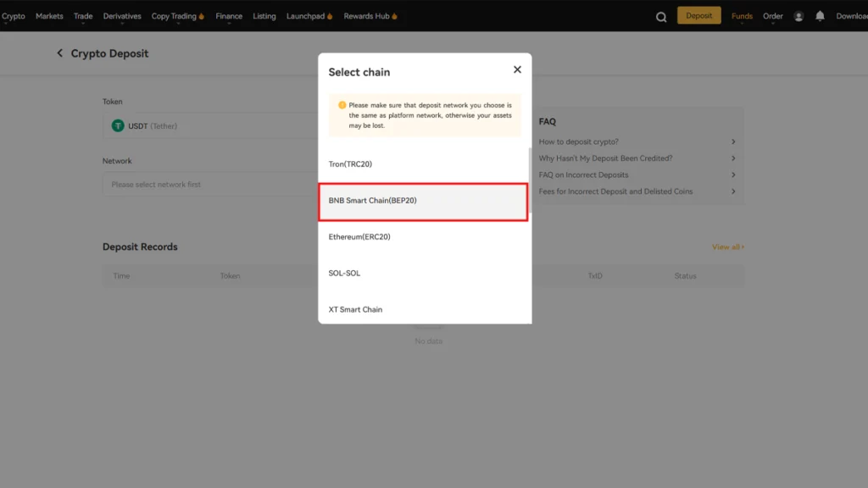The height and width of the screenshot is (488, 868).
Task: Click the warning info icon in notice
Action: [x=342, y=105]
